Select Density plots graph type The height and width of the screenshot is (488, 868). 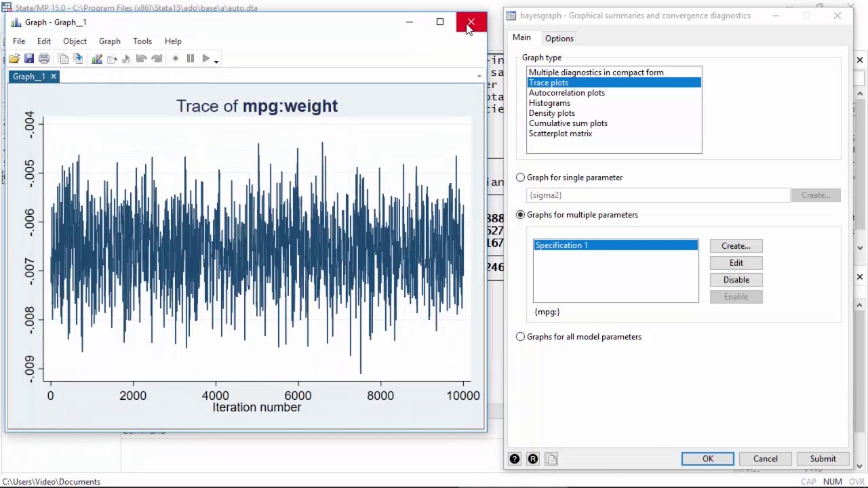[614, 113]
